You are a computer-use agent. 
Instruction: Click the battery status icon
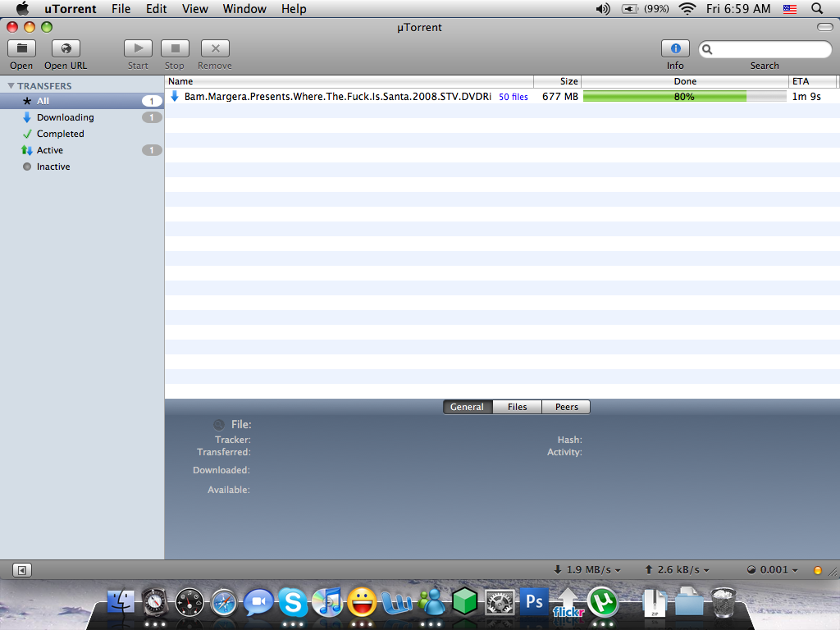coord(629,9)
